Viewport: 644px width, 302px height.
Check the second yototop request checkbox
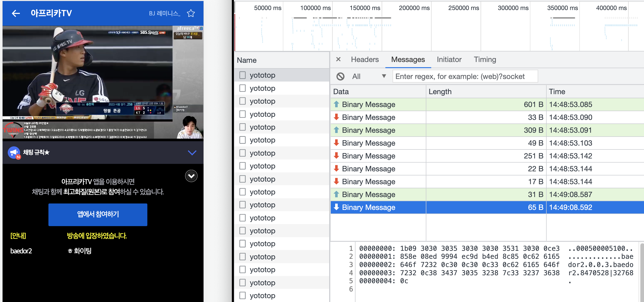click(242, 88)
